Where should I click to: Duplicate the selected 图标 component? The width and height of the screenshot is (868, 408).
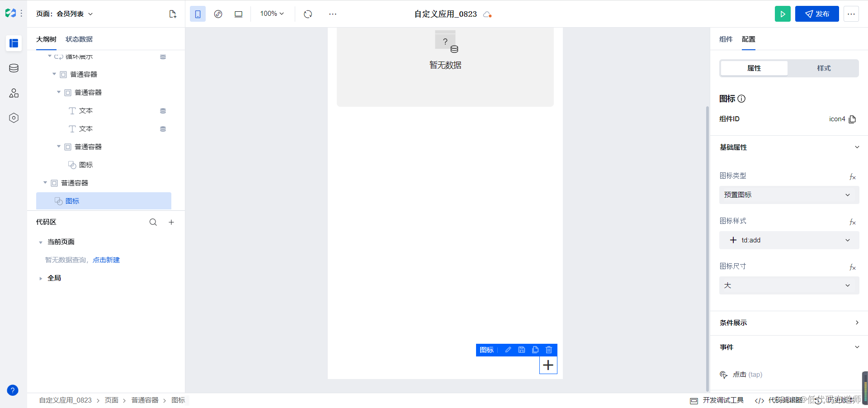(535, 350)
